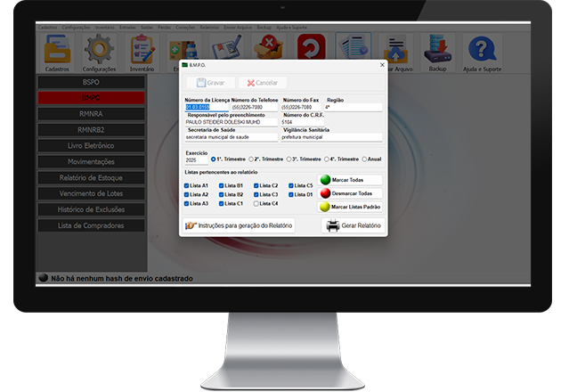Choose the Anual radio option
The image size is (561, 392).
tap(364, 159)
